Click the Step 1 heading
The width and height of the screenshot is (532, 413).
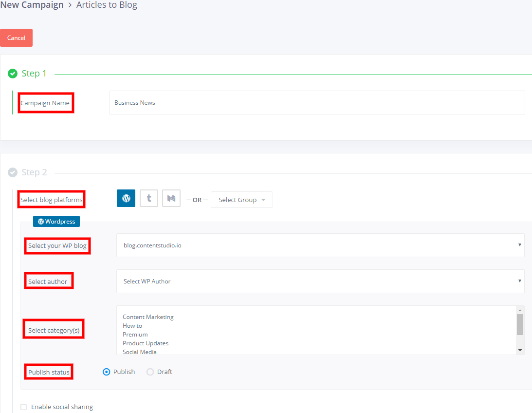point(34,74)
